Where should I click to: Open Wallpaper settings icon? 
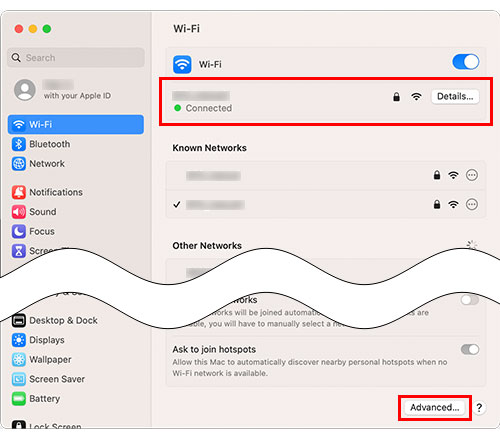pos(19,359)
